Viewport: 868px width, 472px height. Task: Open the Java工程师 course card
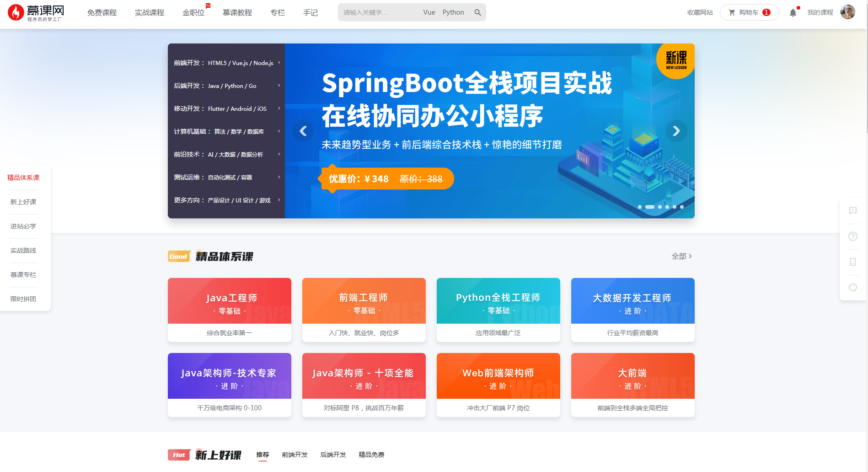[230, 310]
